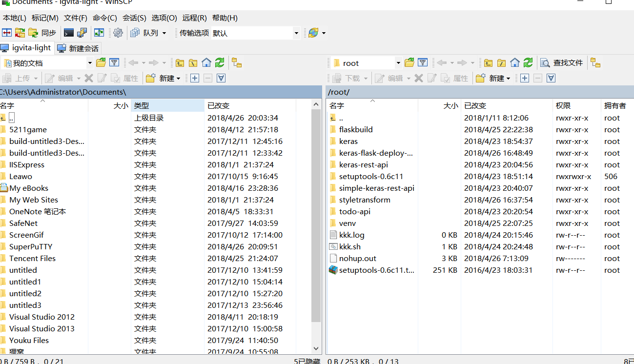Sort local files by 类型 column header
The image size is (634, 364).
167,105
